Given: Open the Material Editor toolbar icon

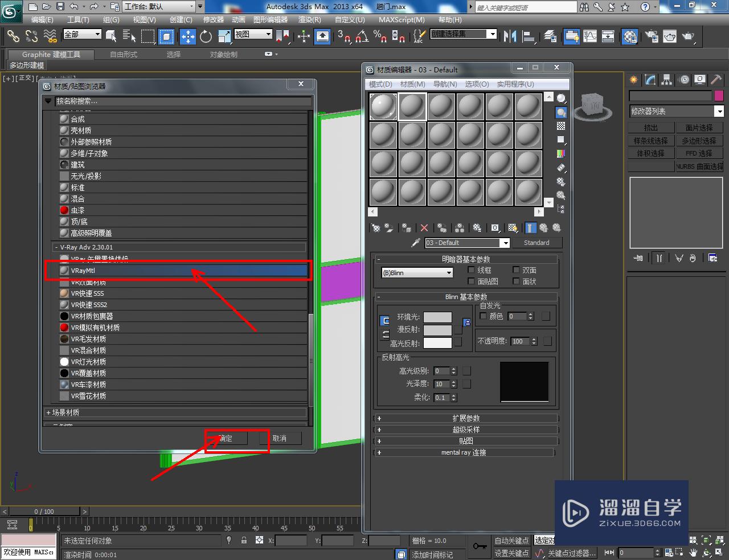Looking at the screenshot, I should [630, 36].
